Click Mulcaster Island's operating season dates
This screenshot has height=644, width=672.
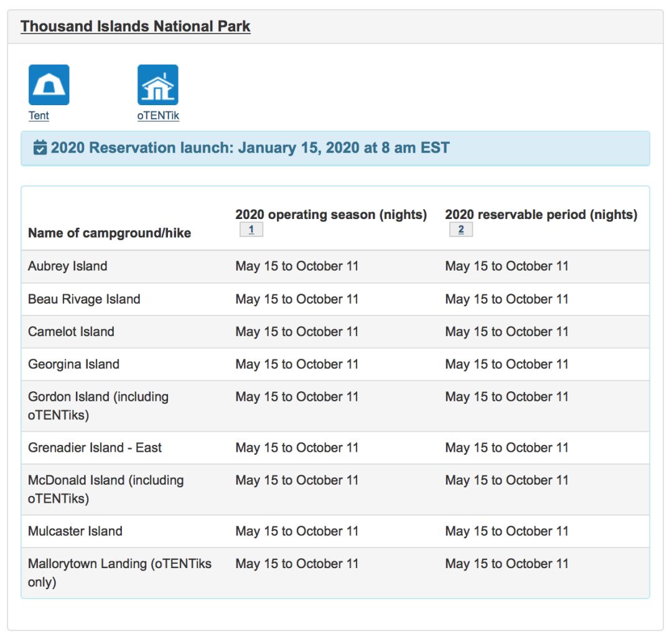[x=297, y=531]
